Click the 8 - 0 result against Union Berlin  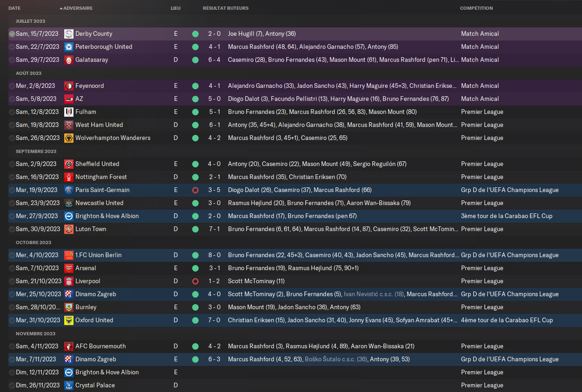[214, 255]
